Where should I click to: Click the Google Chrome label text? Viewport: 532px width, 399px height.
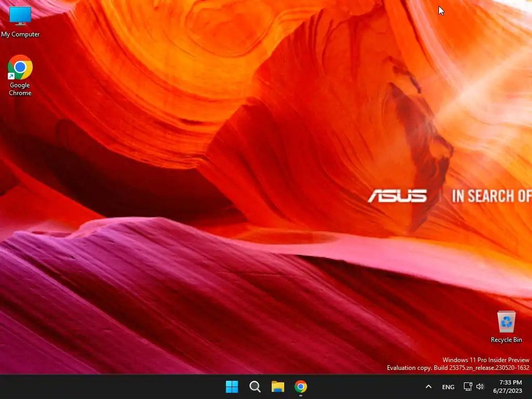pyautogui.click(x=20, y=89)
